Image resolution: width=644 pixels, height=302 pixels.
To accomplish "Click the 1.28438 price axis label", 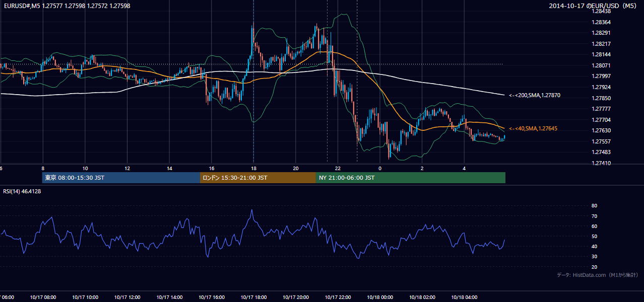I will coord(602,11).
